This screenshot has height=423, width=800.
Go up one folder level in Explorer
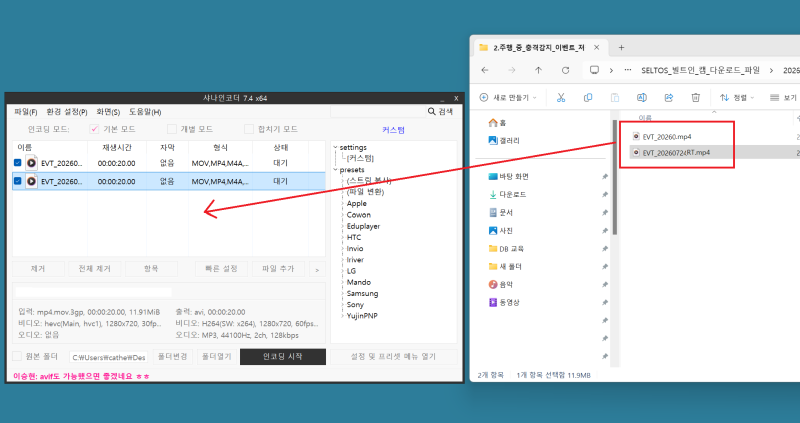click(x=538, y=70)
